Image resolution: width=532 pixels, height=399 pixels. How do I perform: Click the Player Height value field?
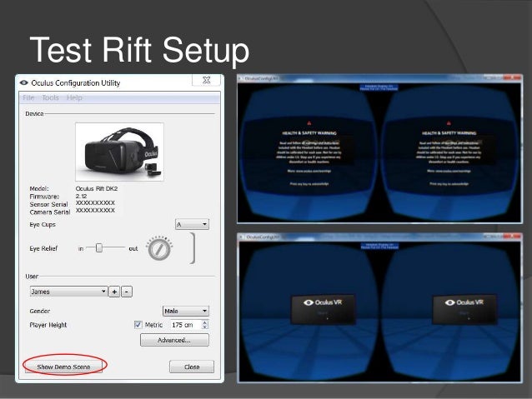(186, 325)
